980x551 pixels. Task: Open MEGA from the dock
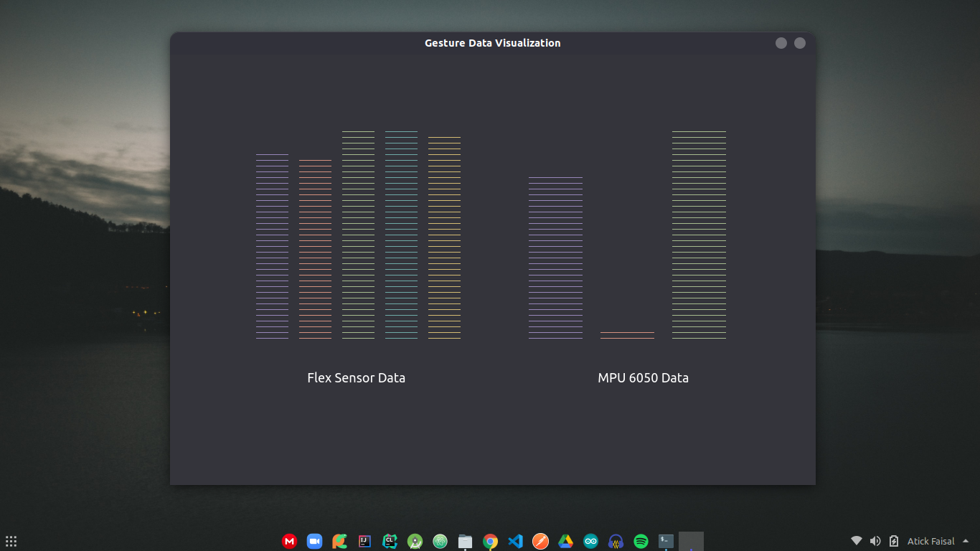[x=289, y=542]
